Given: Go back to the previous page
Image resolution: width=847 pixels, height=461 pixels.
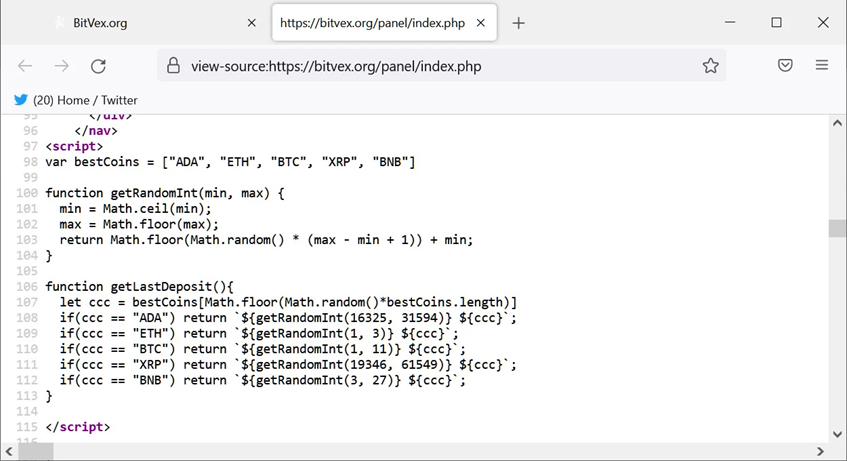Looking at the screenshot, I should [x=25, y=66].
